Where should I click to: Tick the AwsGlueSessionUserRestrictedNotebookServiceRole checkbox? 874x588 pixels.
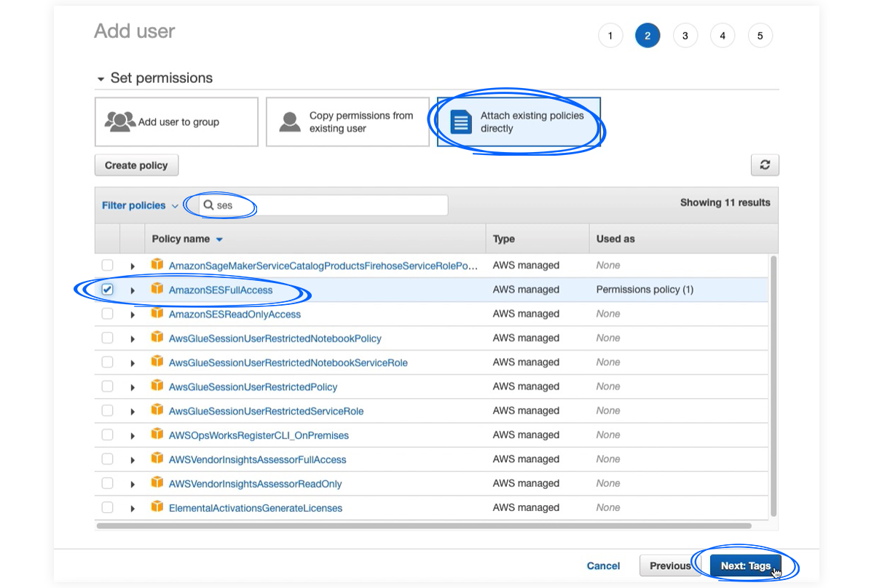[x=107, y=362]
